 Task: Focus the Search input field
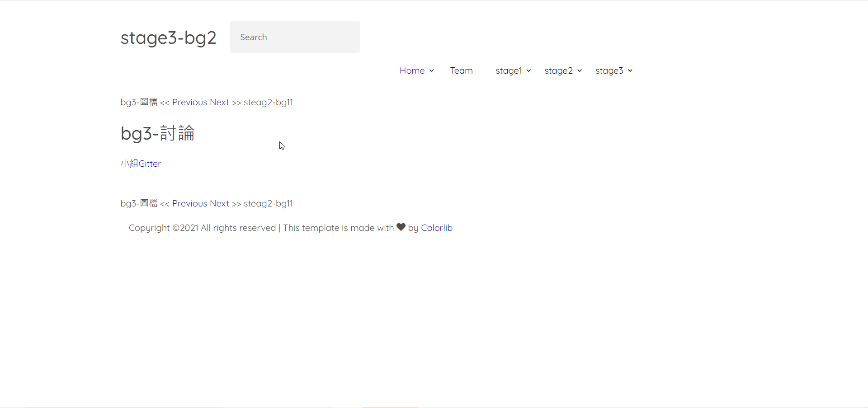(295, 37)
